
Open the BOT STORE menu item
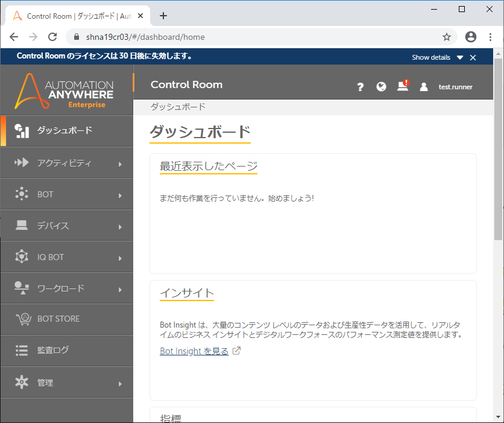point(67,319)
